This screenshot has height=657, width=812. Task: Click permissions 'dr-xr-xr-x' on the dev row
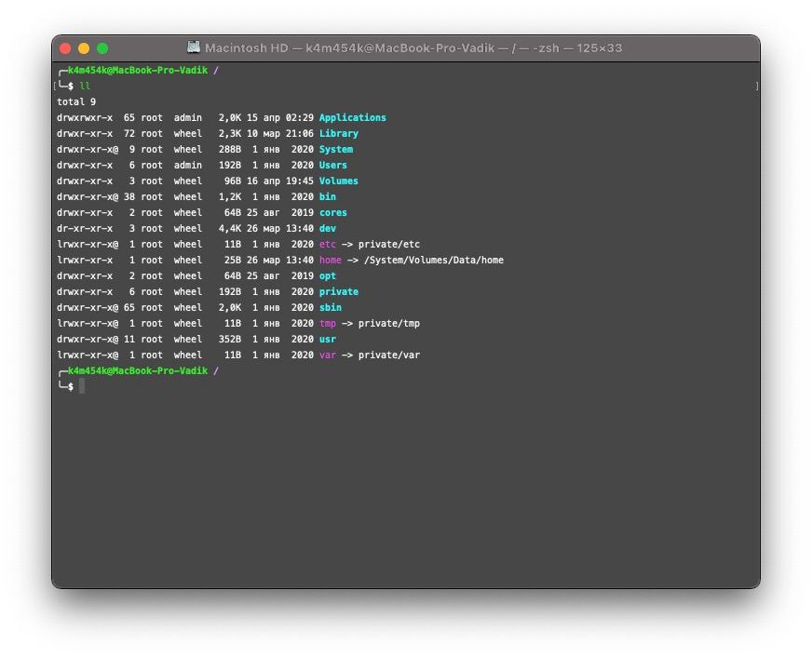[85, 228]
